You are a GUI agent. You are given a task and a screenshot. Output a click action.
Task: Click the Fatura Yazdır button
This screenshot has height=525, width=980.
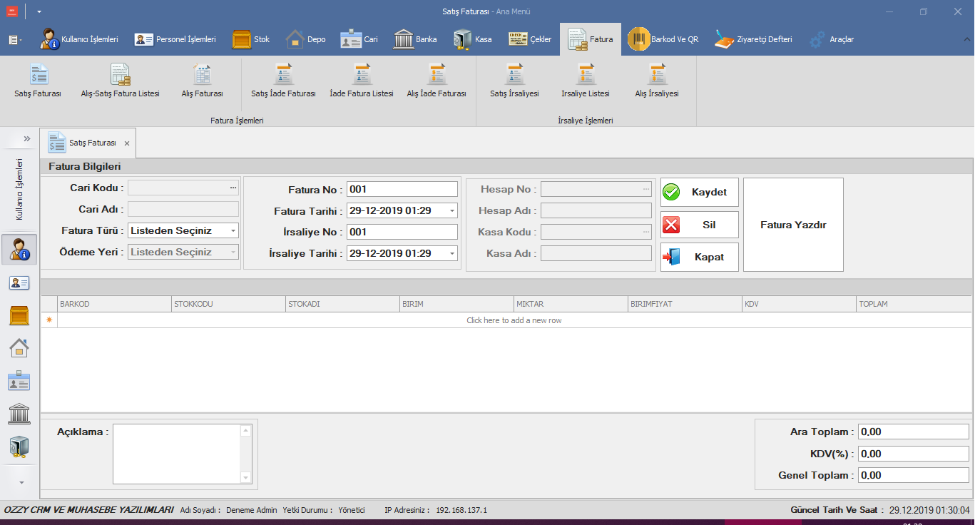click(x=793, y=225)
